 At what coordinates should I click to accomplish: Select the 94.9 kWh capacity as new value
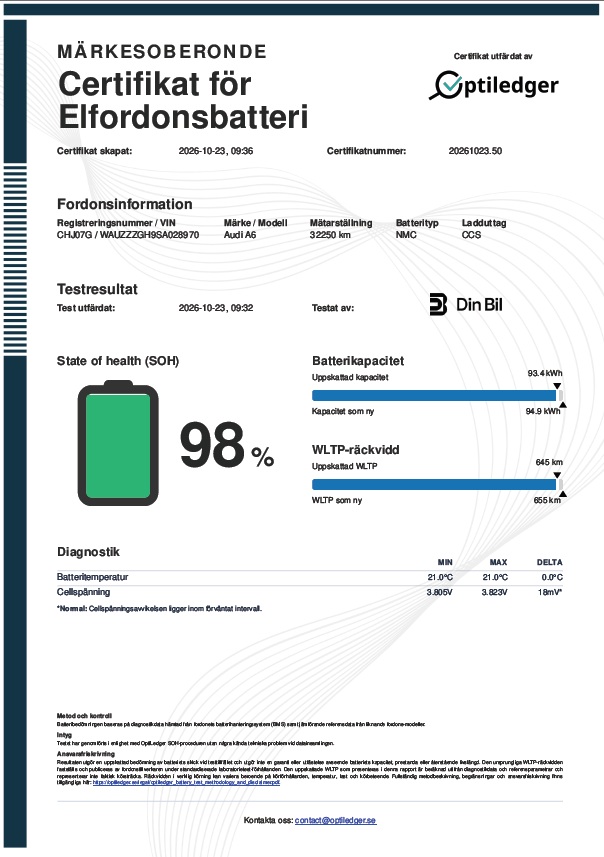point(543,411)
